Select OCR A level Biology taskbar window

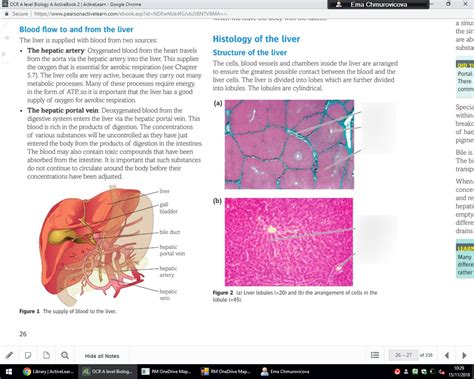(x=107, y=372)
